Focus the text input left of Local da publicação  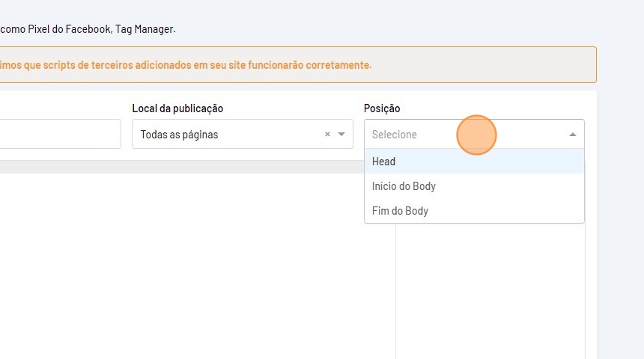click(x=60, y=135)
